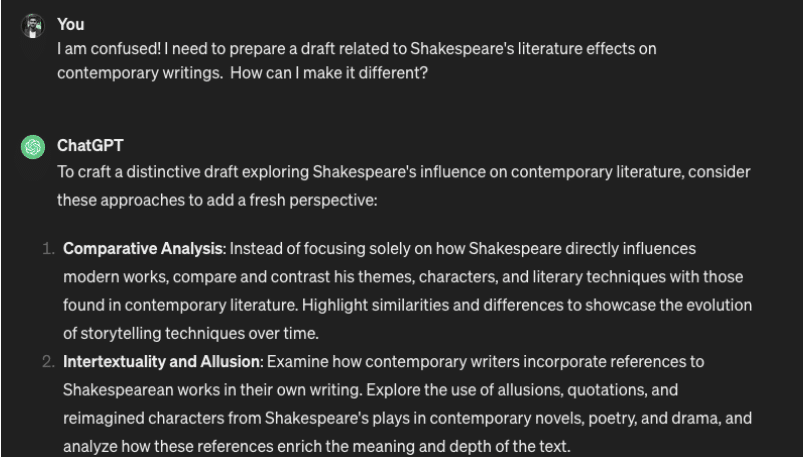Screen dimensions: 804x458
Task: Click the "Shakespearean works in their own writing" line
Action: click(370, 390)
